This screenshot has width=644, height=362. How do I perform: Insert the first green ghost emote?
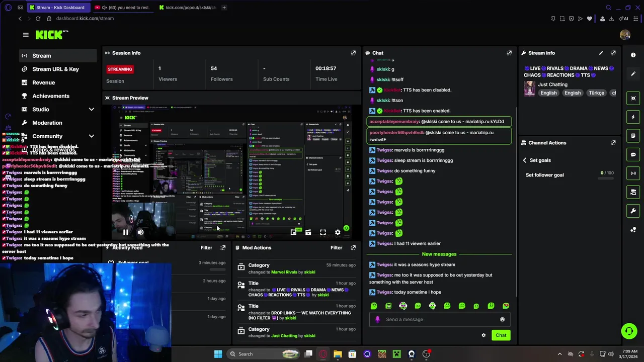tap(374, 306)
